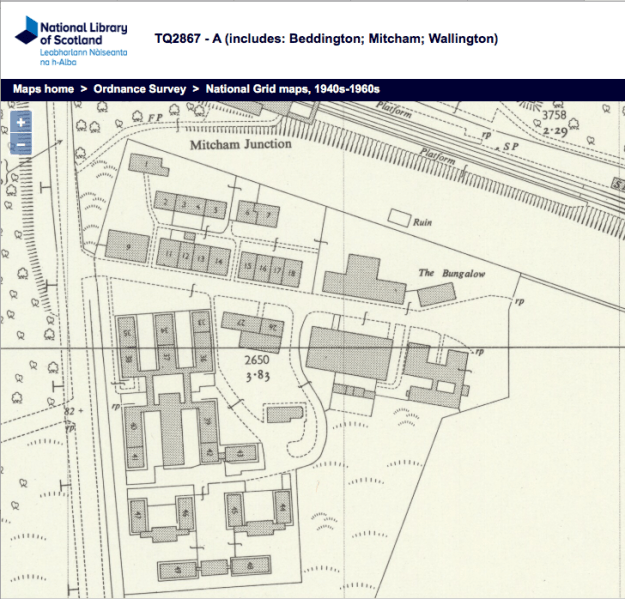Open National Grid maps, 1940s-1960s breadcrumb

293,89
